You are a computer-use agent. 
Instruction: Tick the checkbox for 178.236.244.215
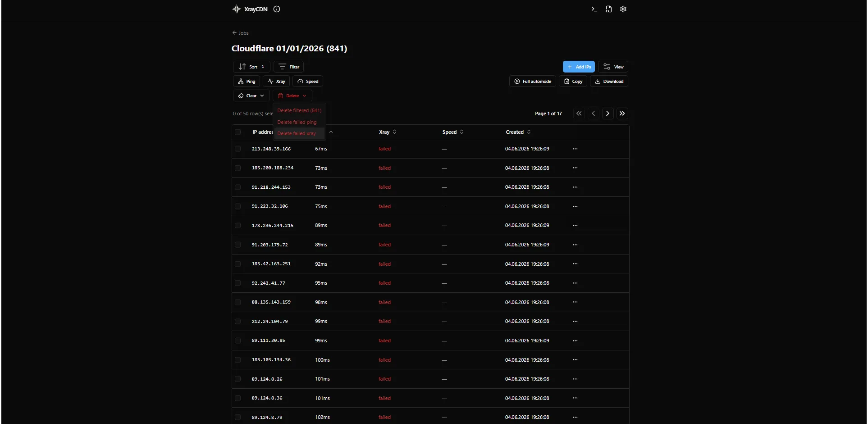coord(238,225)
